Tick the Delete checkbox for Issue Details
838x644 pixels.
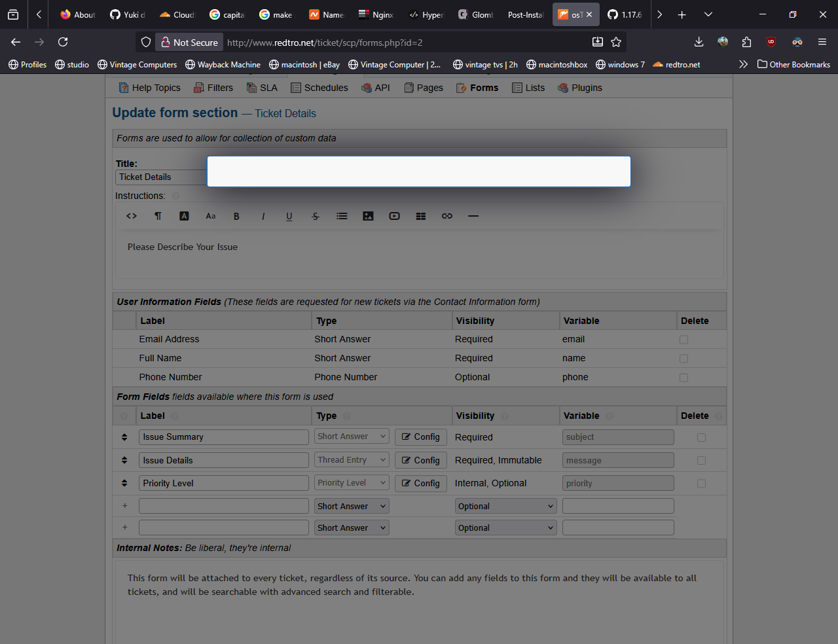click(701, 461)
